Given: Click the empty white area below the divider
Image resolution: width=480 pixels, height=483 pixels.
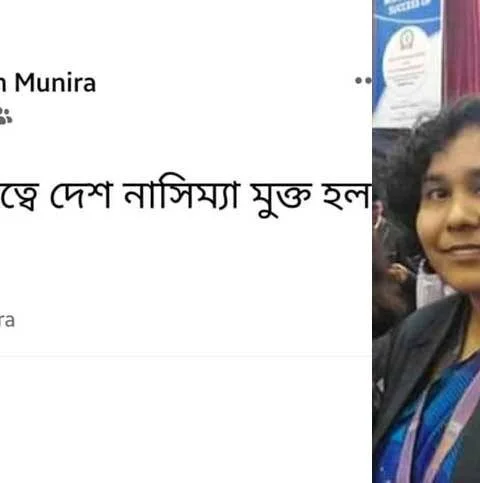Looking at the screenshot, I should click(x=186, y=420).
